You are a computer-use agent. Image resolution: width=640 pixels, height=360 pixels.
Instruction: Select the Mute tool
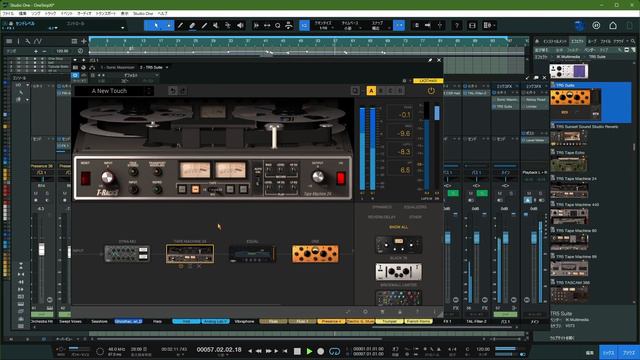(216, 25)
